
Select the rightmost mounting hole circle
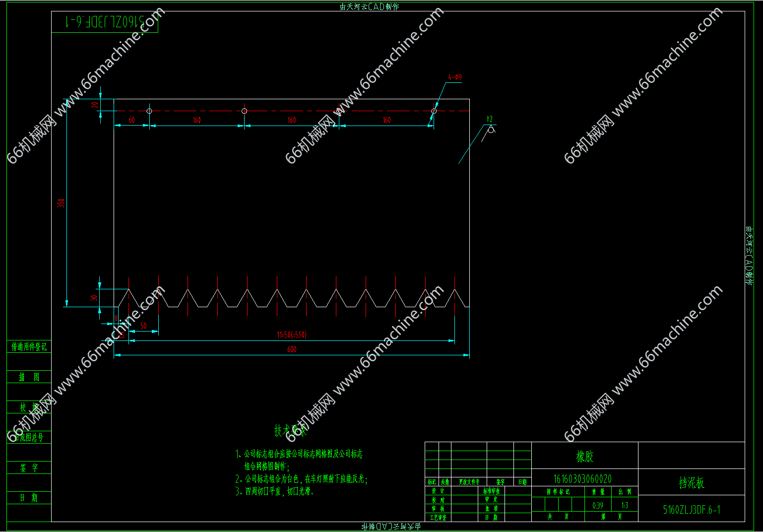434,111
